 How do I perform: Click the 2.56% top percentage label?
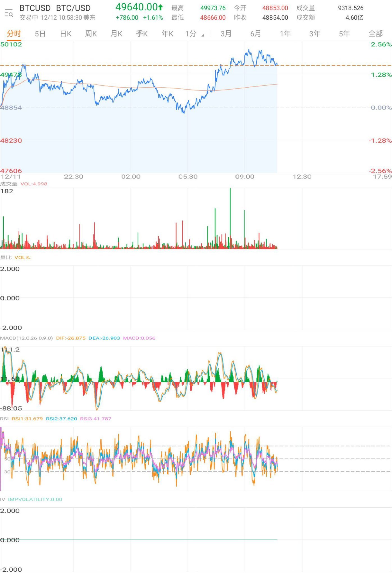(x=381, y=44)
